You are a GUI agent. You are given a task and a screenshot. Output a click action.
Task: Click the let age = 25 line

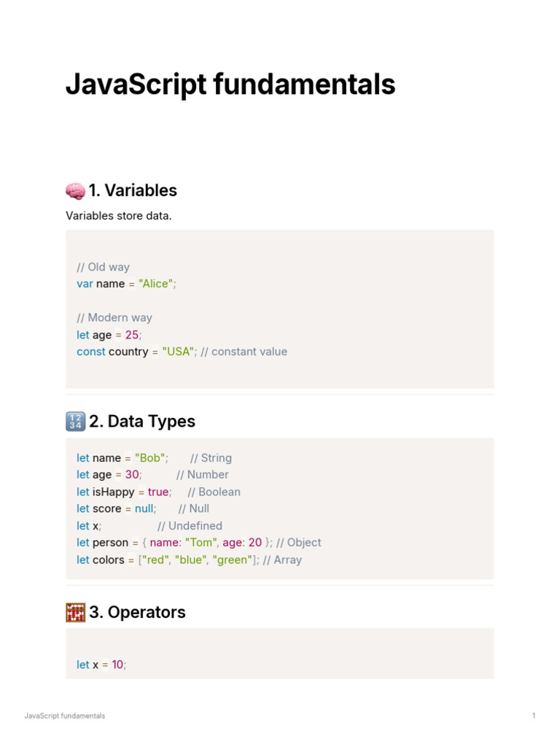pyautogui.click(x=109, y=335)
